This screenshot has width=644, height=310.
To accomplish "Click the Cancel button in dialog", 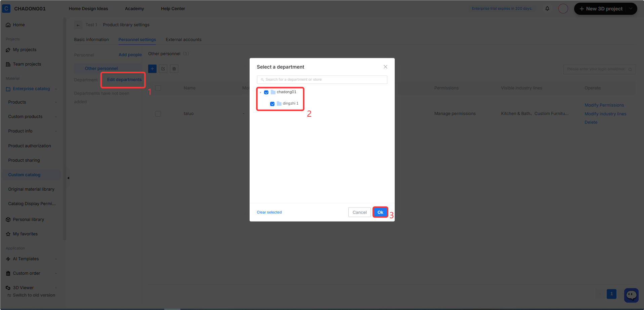I will (x=359, y=212).
